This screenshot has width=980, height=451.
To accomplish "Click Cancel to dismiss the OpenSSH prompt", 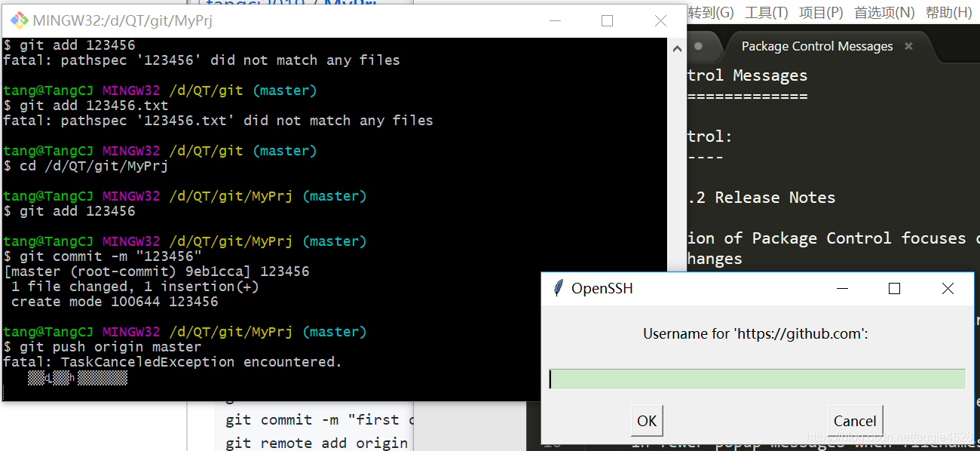I will point(855,422).
